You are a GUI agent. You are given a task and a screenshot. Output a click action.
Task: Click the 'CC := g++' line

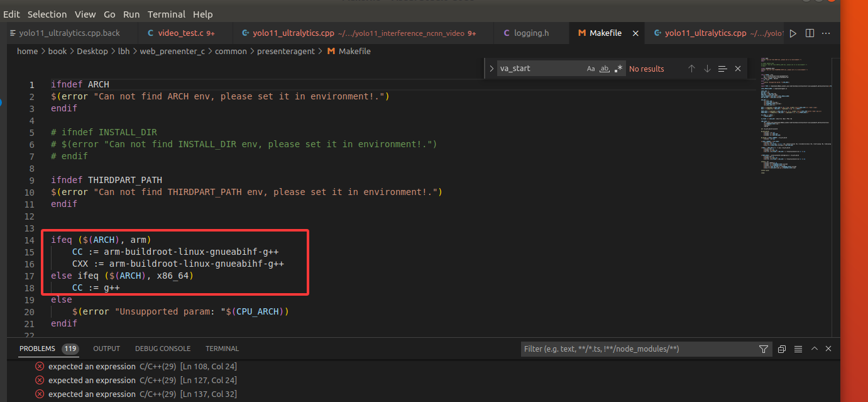click(x=96, y=288)
